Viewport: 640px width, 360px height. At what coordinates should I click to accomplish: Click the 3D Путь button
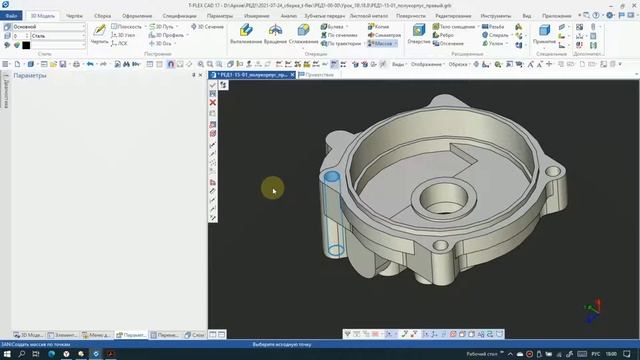162,27
